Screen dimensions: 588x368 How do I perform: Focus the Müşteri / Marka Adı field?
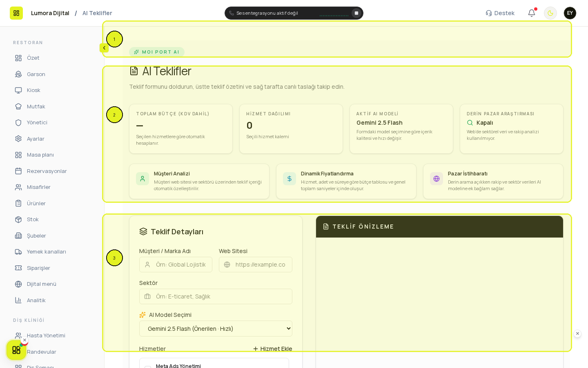(176, 265)
